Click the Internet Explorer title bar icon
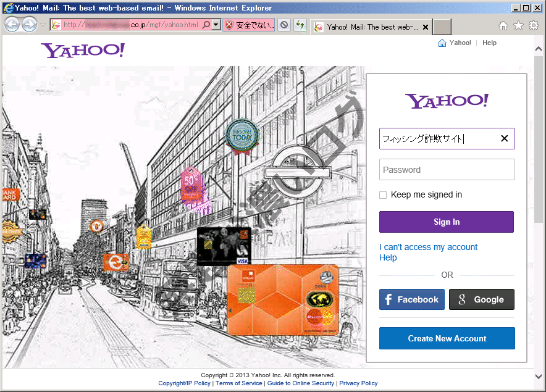 tap(7, 7)
